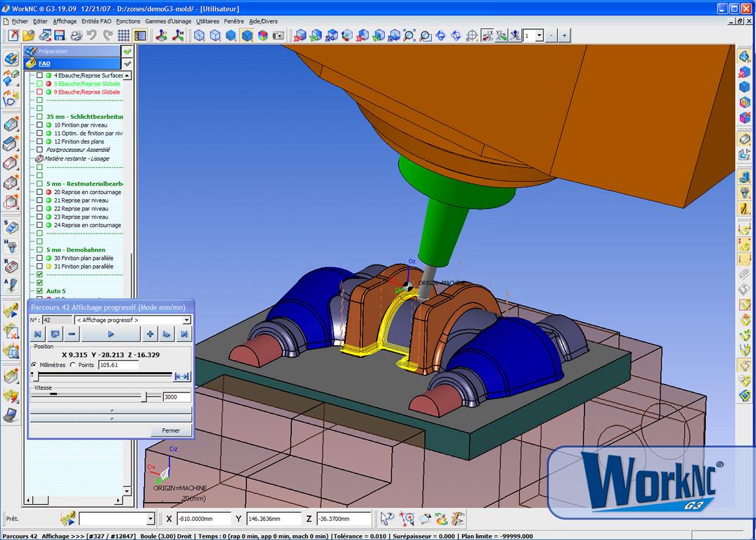Click the position value field showing 105.61
This screenshot has width=756, height=540.
pos(118,365)
